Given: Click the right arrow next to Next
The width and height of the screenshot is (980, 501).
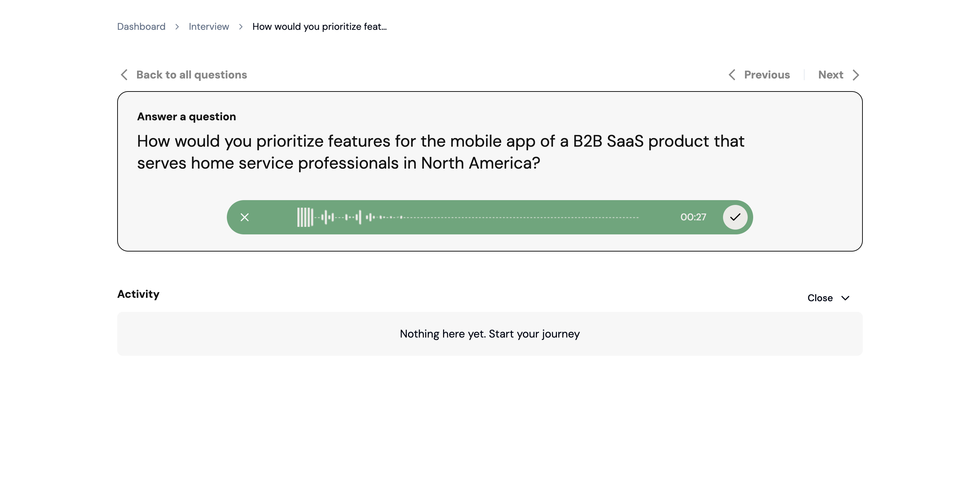Looking at the screenshot, I should pos(856,75).
